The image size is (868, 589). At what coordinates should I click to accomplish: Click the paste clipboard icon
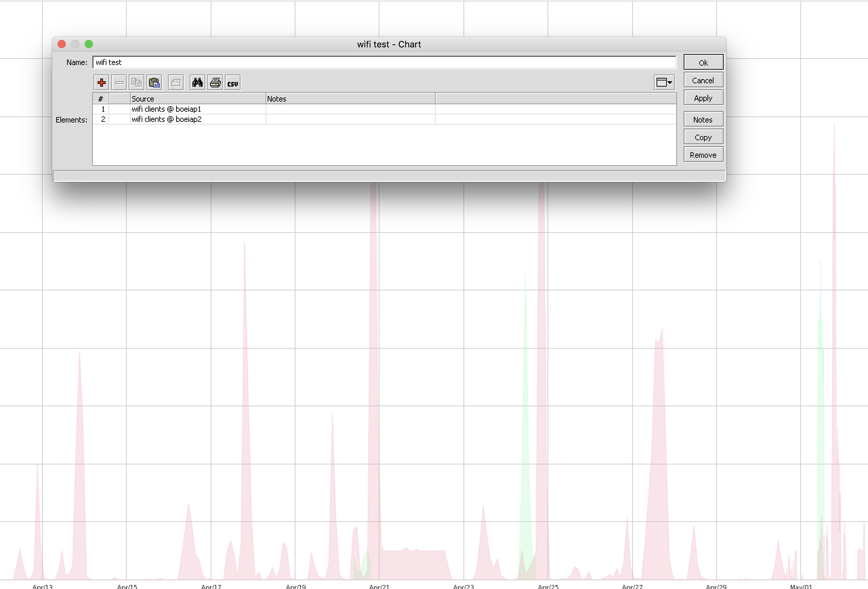[154, 83]
